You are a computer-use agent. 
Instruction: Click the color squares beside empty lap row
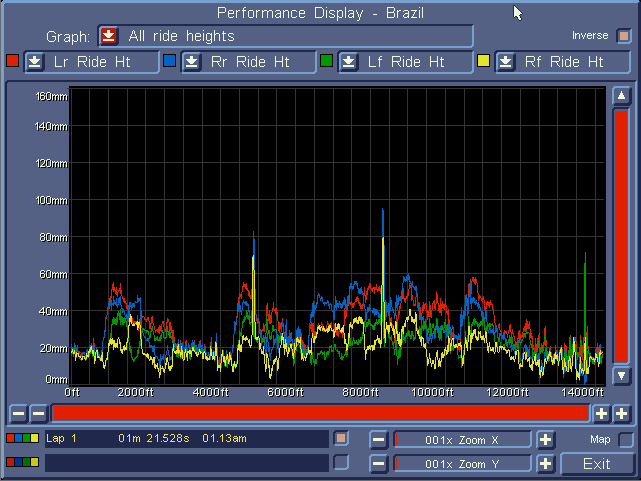22,462
